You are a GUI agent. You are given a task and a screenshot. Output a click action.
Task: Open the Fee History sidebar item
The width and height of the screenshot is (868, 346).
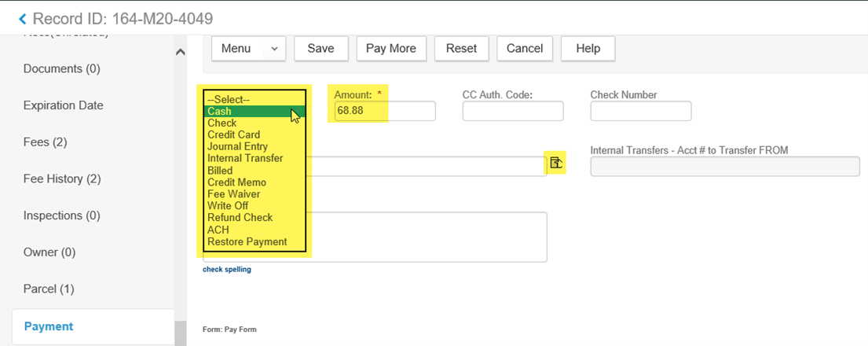(62, 179)
